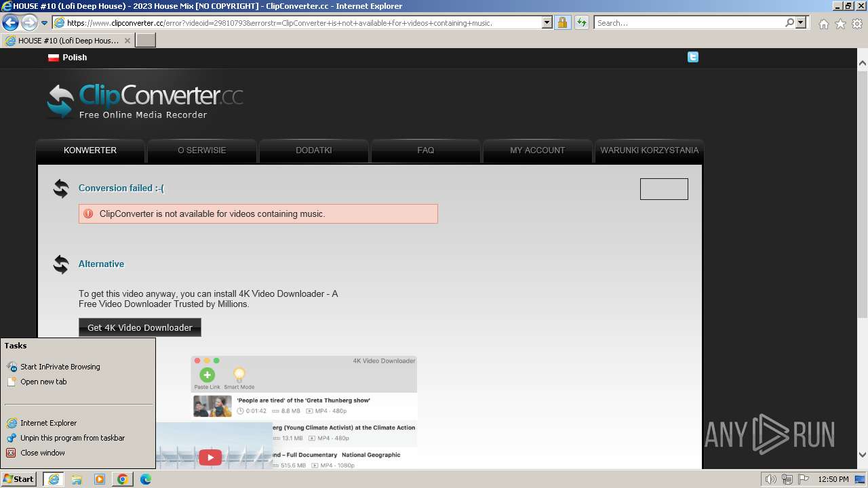Click the empty ad box beside Conversion failed
The height and width of the screenshot is (488, 868).
pyautogui.click(x=664, y=189)
